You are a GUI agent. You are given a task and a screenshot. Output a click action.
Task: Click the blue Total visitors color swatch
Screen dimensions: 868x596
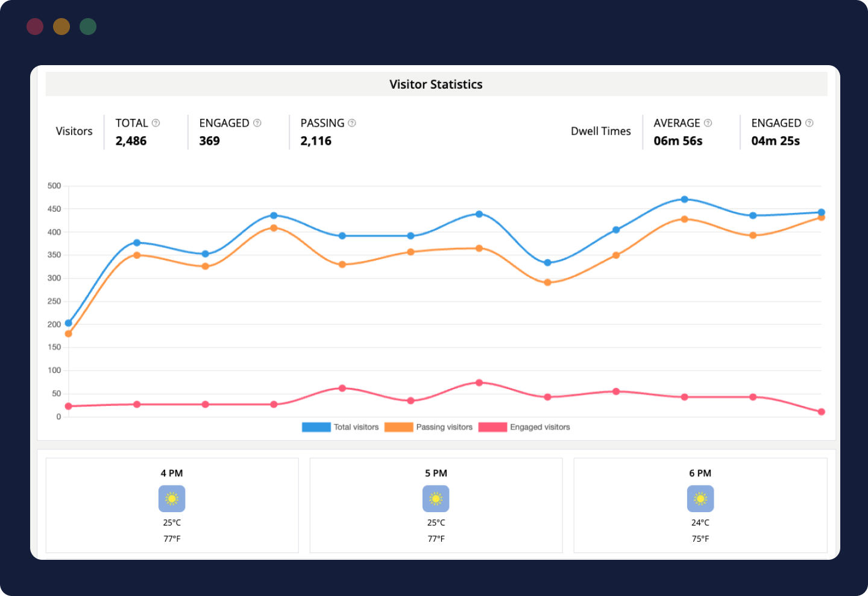(x=316, y=426)
